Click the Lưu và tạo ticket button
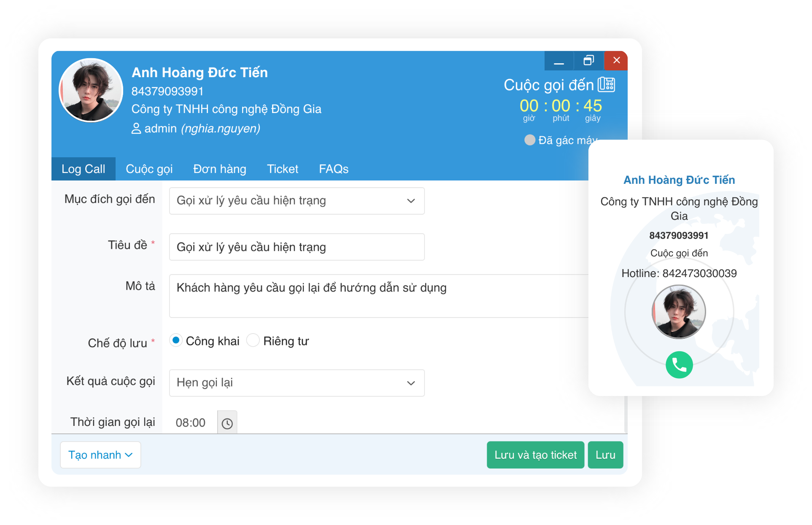The width and height of the screenshot is (812, 525). [x=535, y=455]
